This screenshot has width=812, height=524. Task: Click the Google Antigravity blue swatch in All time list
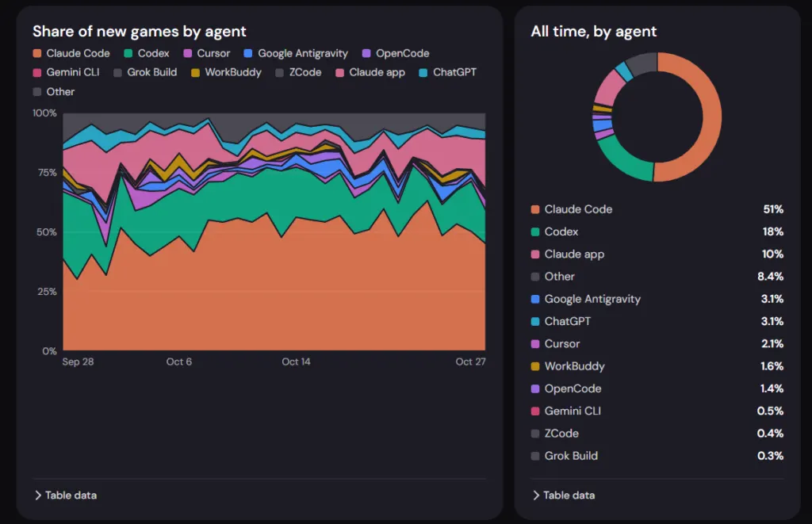tap(535, 300)
